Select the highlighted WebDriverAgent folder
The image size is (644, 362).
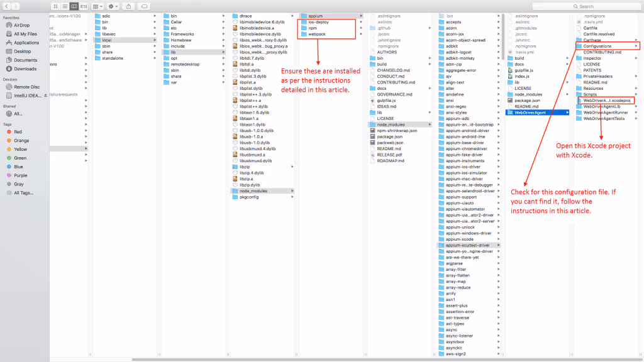[x=537, y=112]
